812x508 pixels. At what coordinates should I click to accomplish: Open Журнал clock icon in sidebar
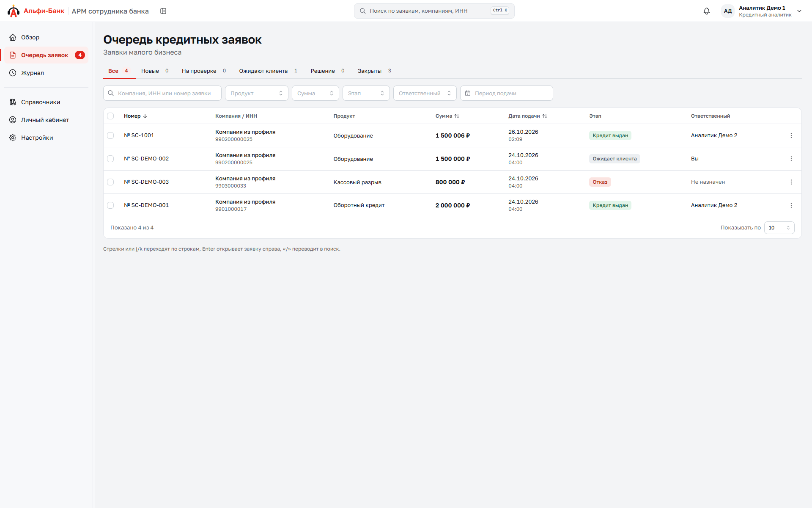tap(13, 73)
